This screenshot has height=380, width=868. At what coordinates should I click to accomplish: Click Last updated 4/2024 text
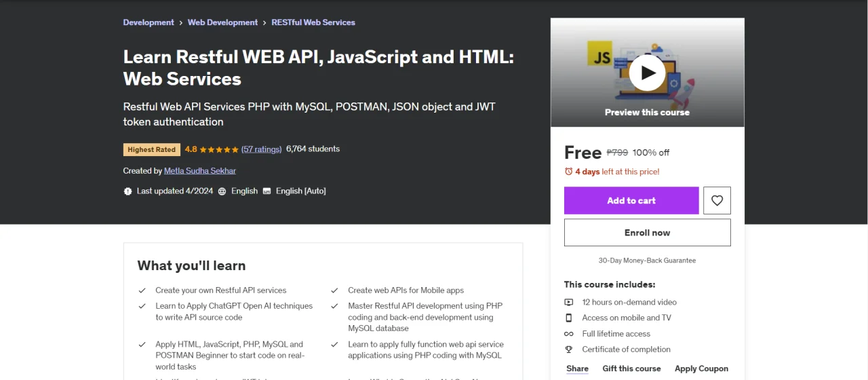pos(175,191)
